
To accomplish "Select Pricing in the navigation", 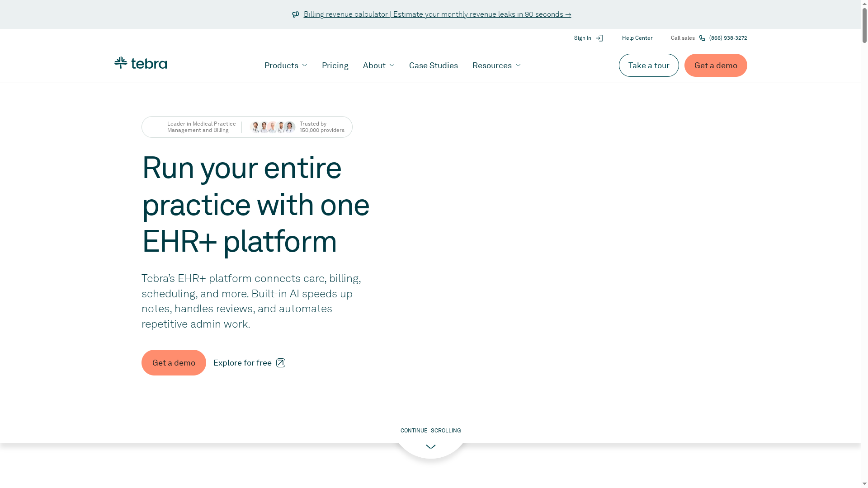I will (x=335, y=65).
